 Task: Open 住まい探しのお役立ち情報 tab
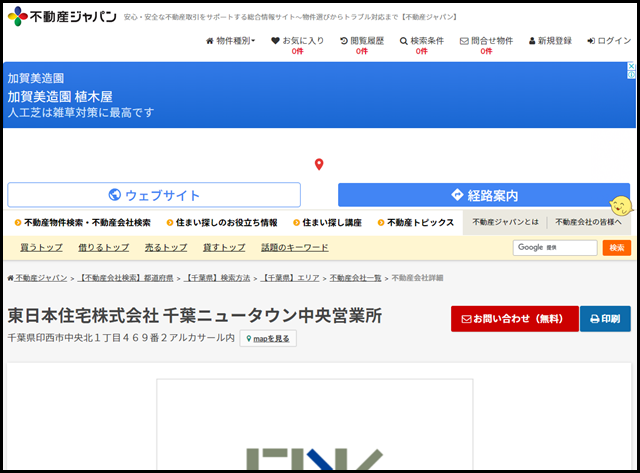coord(222,222)
